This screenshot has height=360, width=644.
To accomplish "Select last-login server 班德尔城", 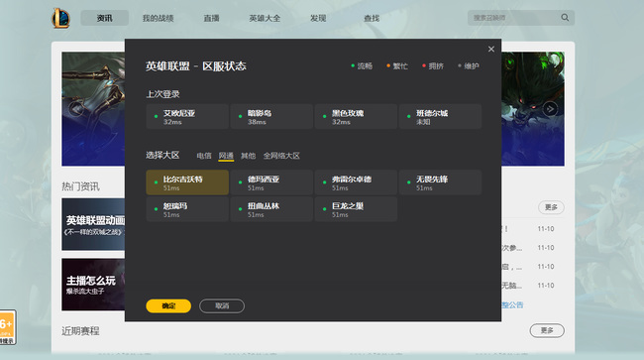I will click(440, 117).
